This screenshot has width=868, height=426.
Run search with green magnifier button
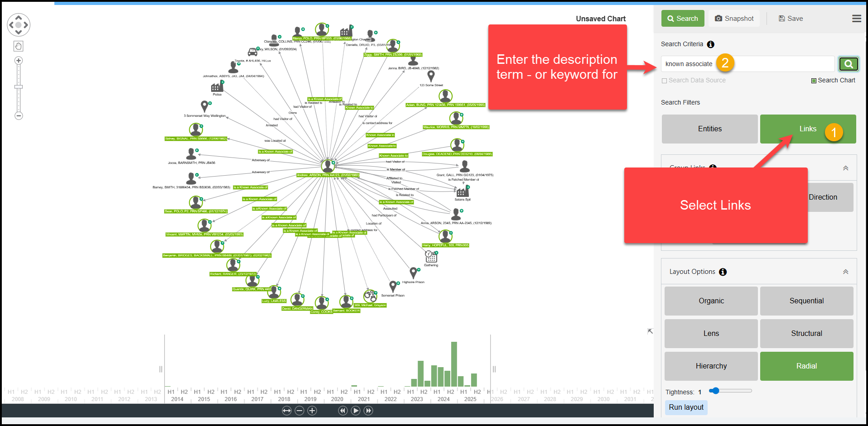[x=848, y=64]
